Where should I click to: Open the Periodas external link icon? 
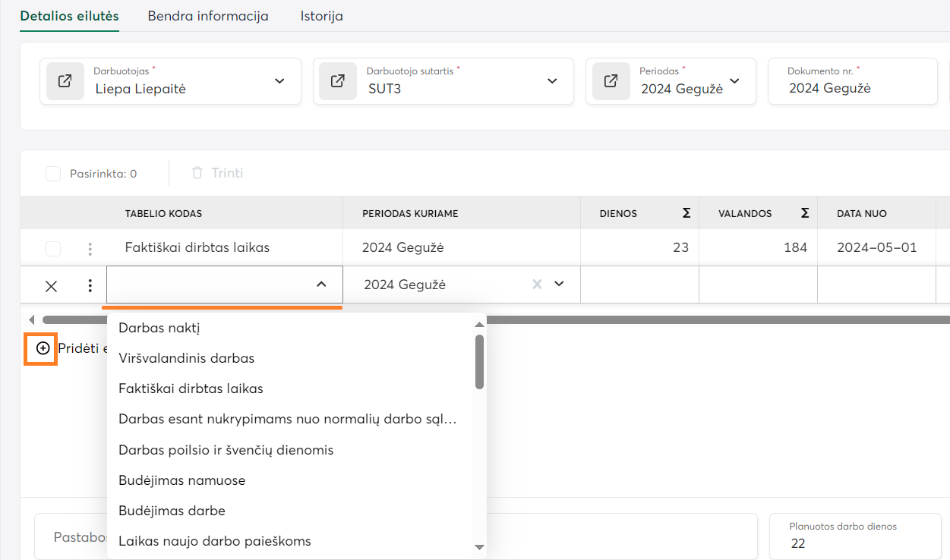[x=611, y=81]
